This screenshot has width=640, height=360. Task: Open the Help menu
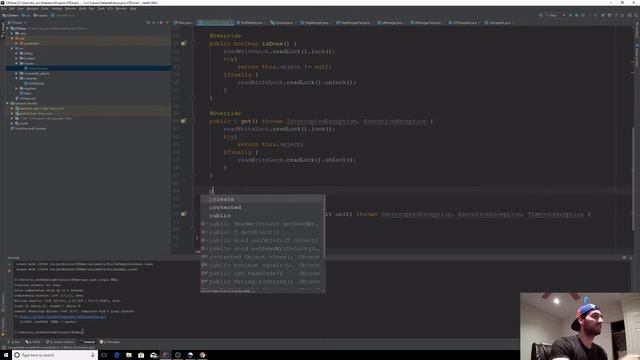click(x=133, y=9)
